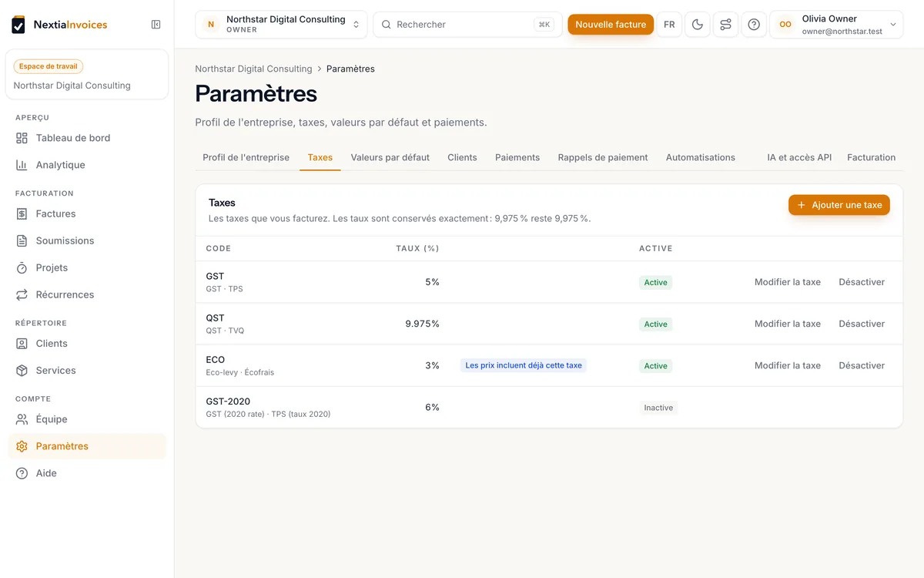Switch language with the FR button
The image size is (924, 578).
669,25
